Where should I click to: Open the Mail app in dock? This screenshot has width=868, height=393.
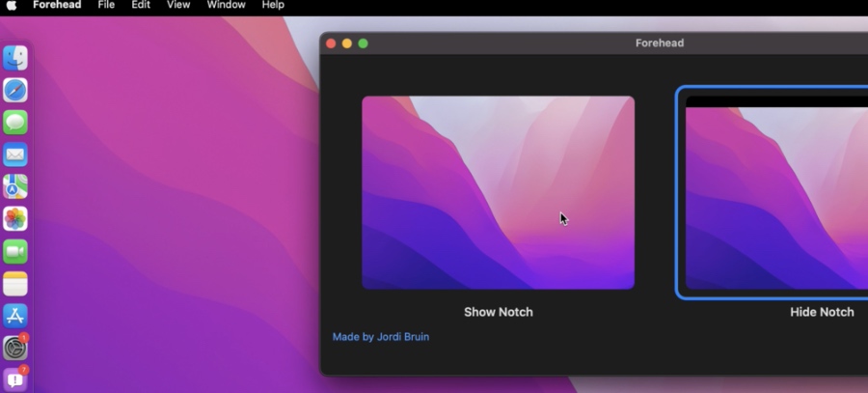[x=14, y=154]
